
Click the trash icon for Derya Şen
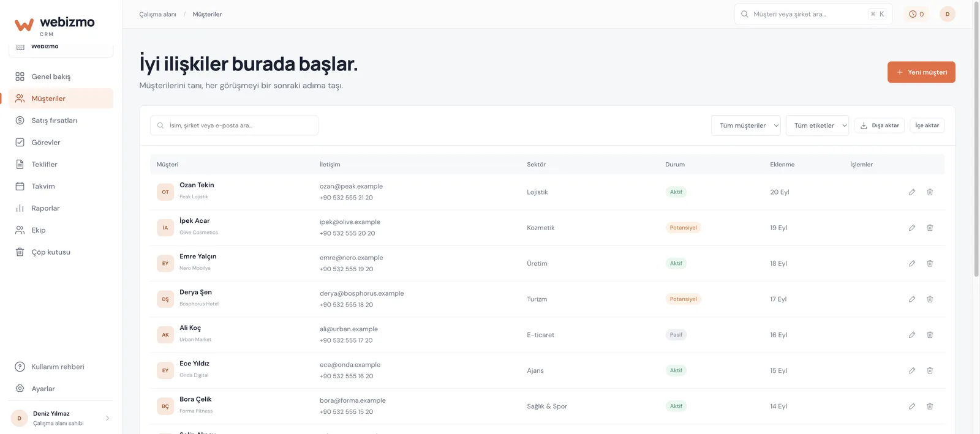930,299
